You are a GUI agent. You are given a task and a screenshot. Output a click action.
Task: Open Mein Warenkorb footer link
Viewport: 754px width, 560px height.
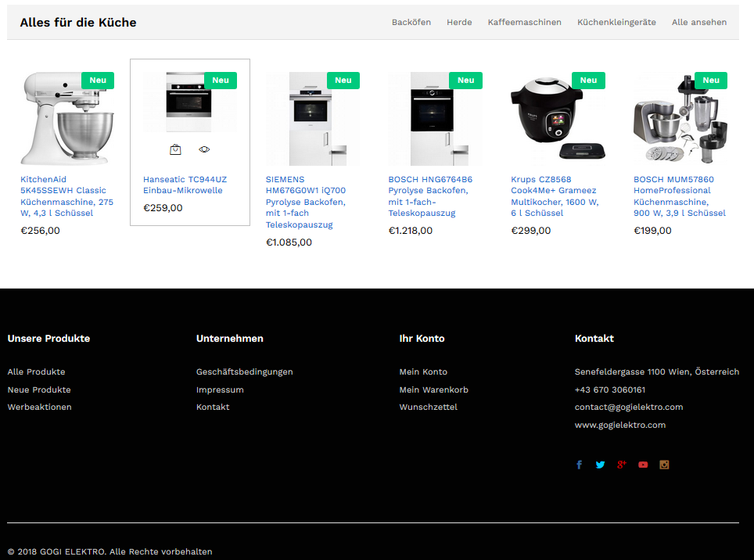(x=434, y=389)
